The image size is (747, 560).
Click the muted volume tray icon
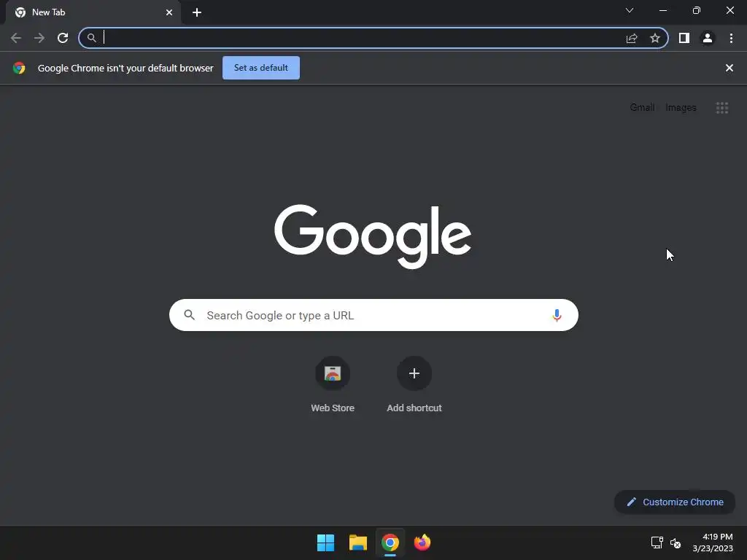[676, 542]
